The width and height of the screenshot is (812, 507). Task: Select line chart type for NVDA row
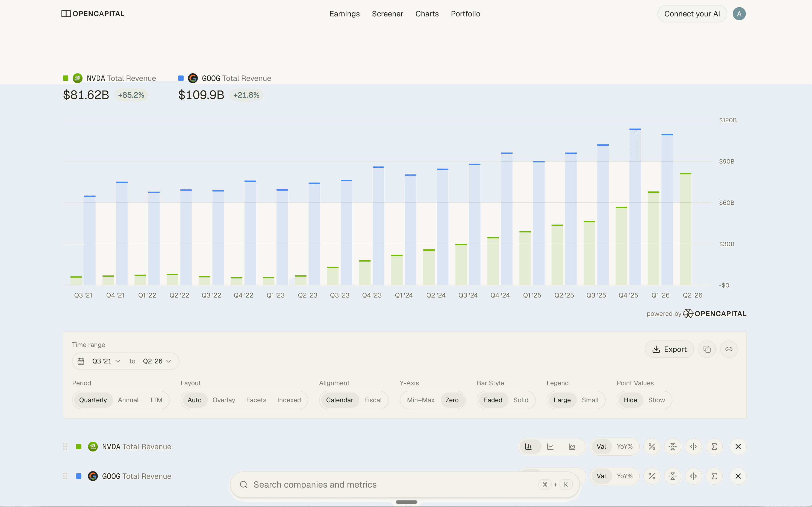click(550, 447)
